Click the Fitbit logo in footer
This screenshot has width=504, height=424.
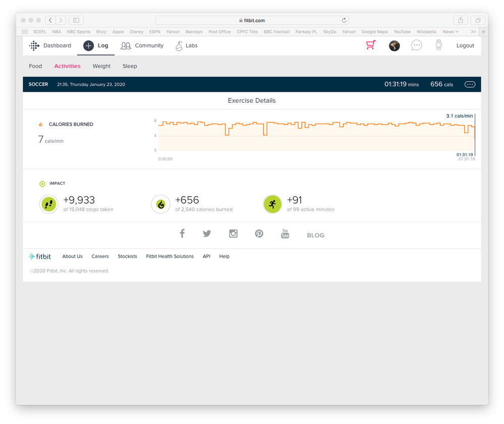click(40, 256)
